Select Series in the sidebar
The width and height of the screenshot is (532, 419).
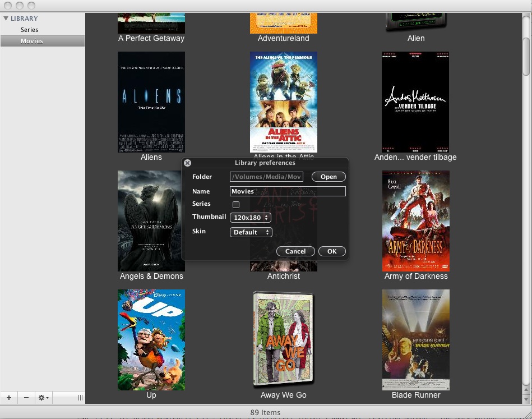pyautogui.click(x=30, y=30)
